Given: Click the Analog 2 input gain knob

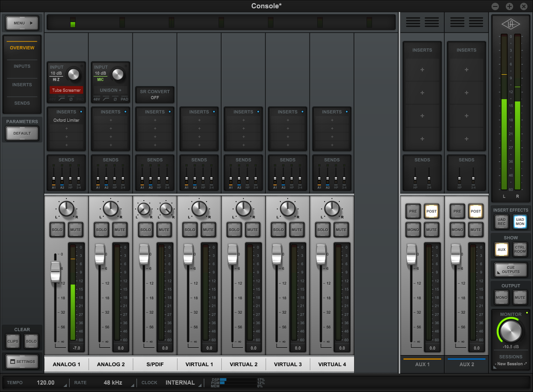Looking at the screenshot, I should pyautogui.click(x=118, y=74).
